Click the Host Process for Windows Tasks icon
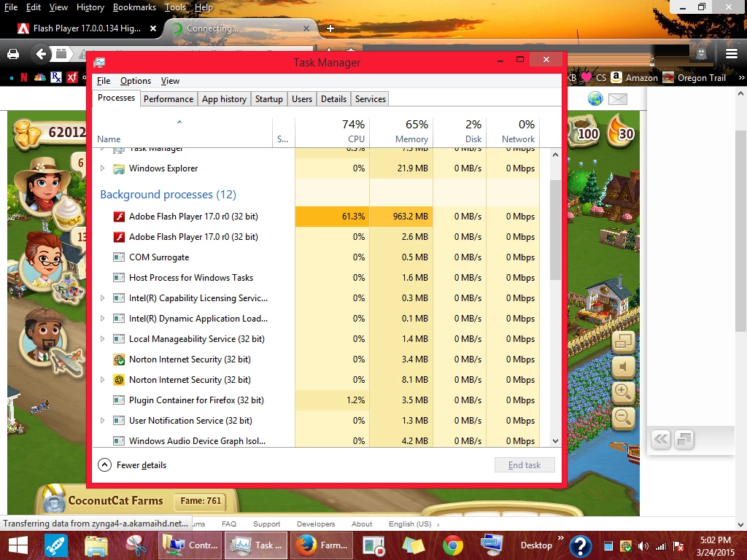This screenshot has width=747, height=560. pos(119,278)
